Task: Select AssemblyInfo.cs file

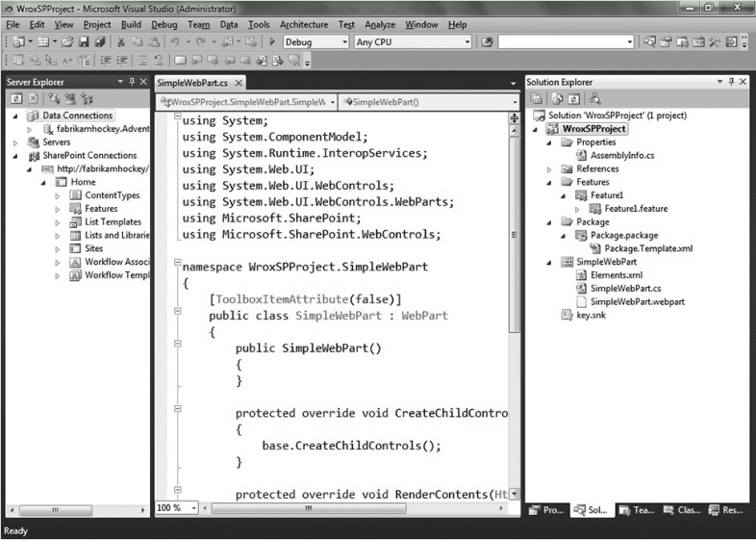Action: pos(622,156)
